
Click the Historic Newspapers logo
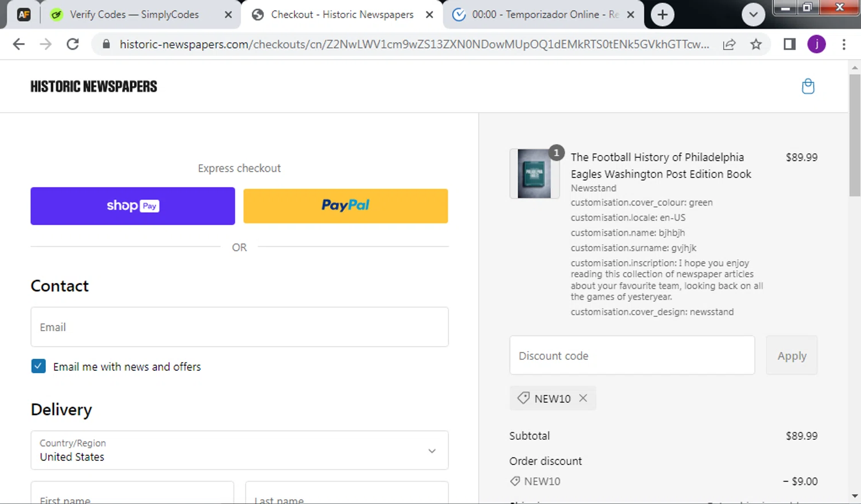94,87
